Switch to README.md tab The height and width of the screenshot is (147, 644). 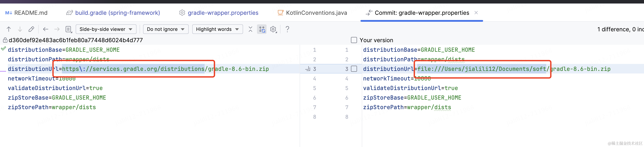(x=26, y=13)
